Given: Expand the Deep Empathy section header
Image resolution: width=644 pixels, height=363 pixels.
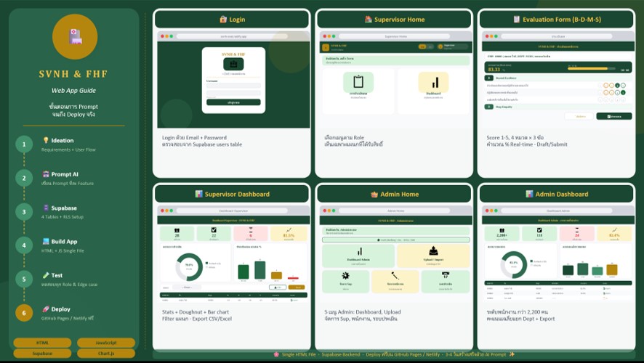Looking at the screenshot, I should pyautogui.click(x=558, y=107).
